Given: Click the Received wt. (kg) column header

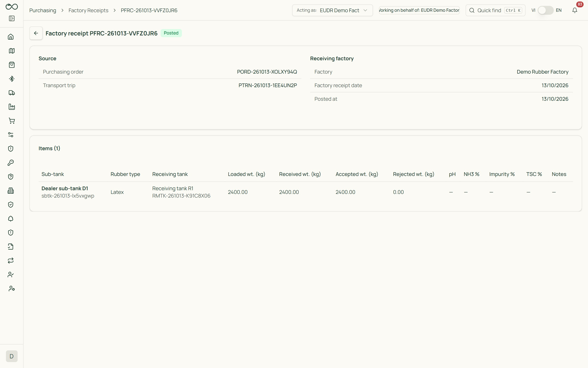Looking at the screenshot, I should coord(300,174).
